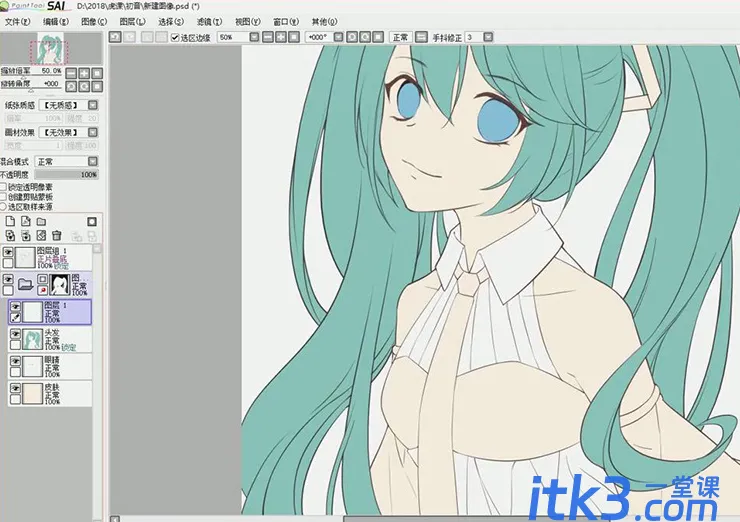Viewport: 740px width, 522px height.
Task: Open the 窗口 menu
Action: click(286, 22)
